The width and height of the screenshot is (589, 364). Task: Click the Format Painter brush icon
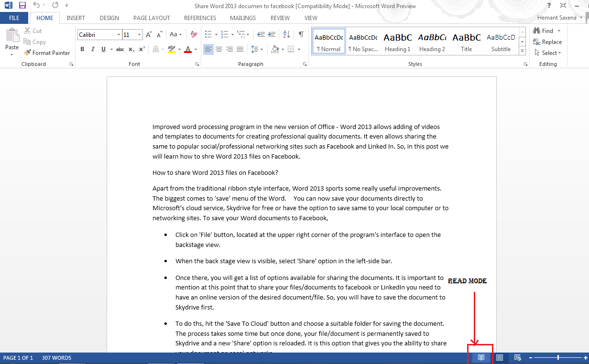point(27,53)
